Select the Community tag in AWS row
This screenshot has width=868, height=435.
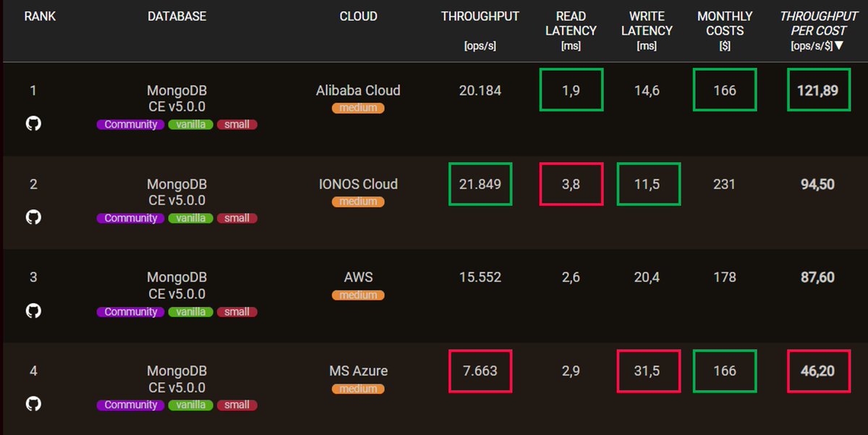[x=130, y=312]
